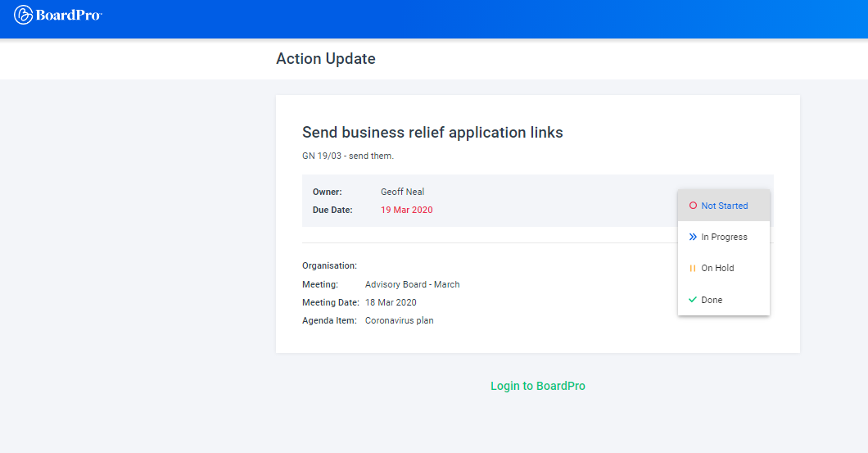Click the BoardPro wordmark in header
The image size is (868, 453).
(x=69, y=15)
